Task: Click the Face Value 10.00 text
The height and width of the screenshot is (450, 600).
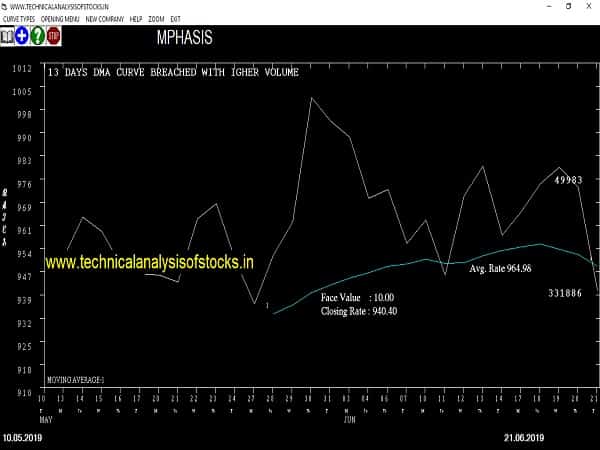Action: (357, 298)
